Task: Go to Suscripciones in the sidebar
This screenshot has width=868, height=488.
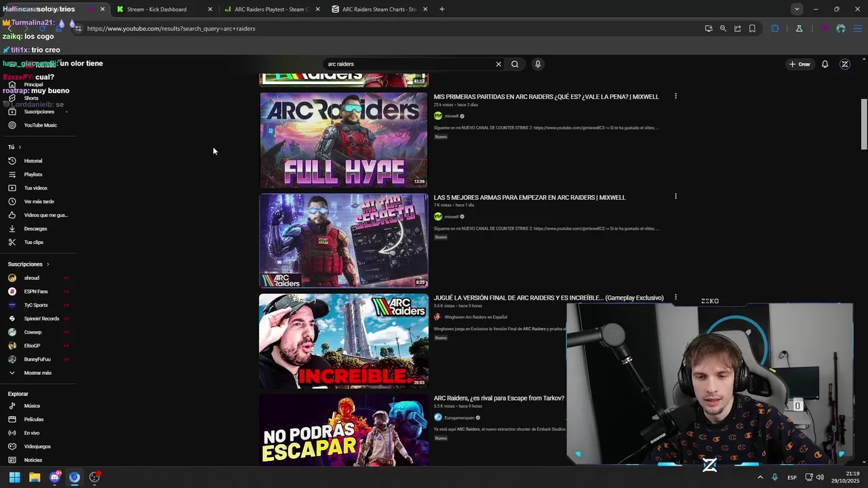Action: [x=39, y=111]
